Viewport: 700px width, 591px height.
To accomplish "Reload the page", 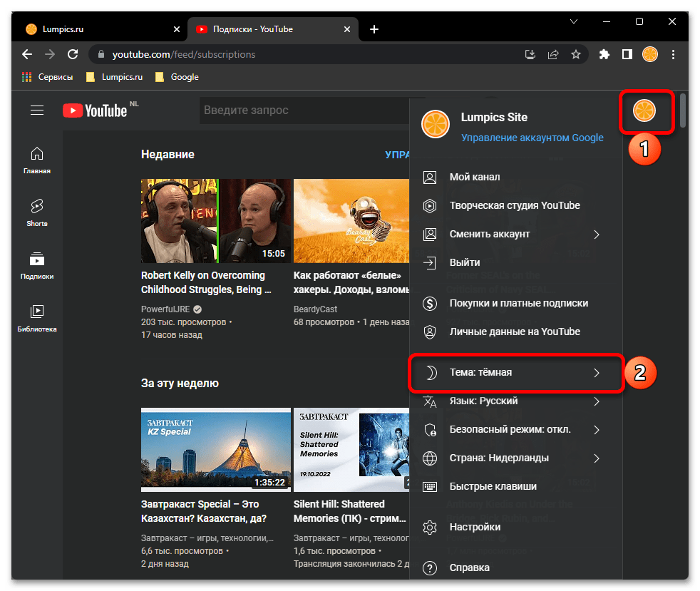I will [x=73, y=54].
